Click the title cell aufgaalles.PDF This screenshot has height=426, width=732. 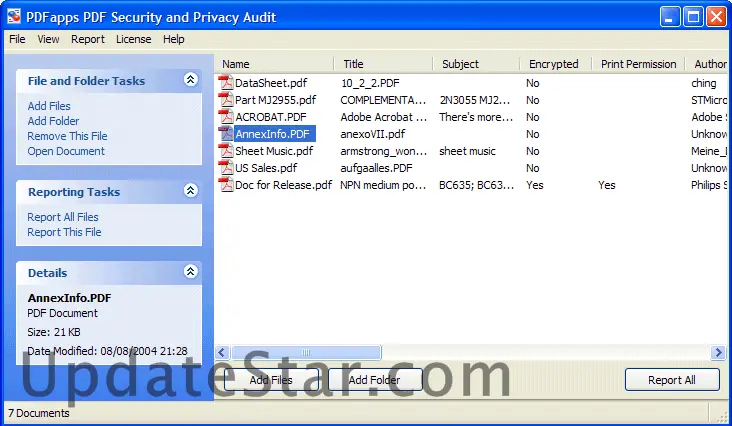[376, 168]
